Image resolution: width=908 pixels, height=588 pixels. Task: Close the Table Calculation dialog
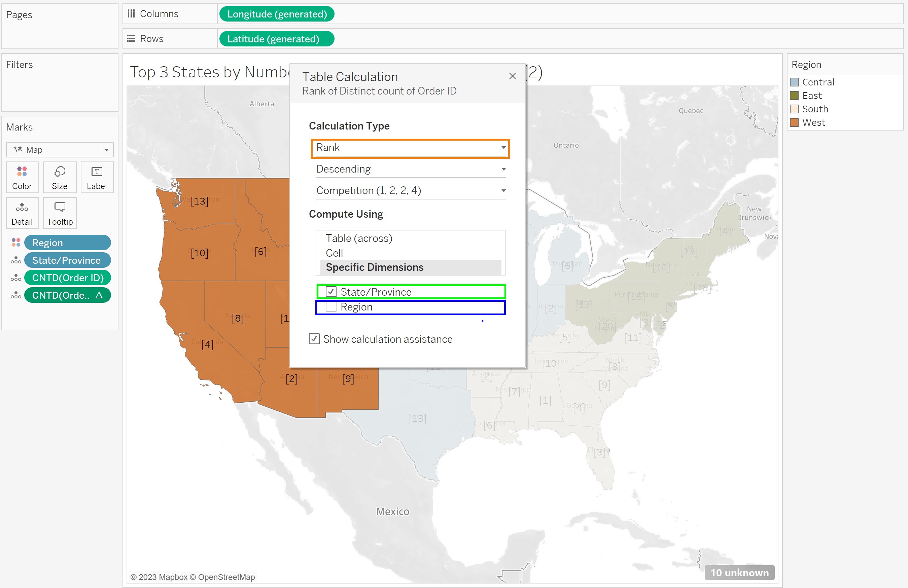click(512, 76)
